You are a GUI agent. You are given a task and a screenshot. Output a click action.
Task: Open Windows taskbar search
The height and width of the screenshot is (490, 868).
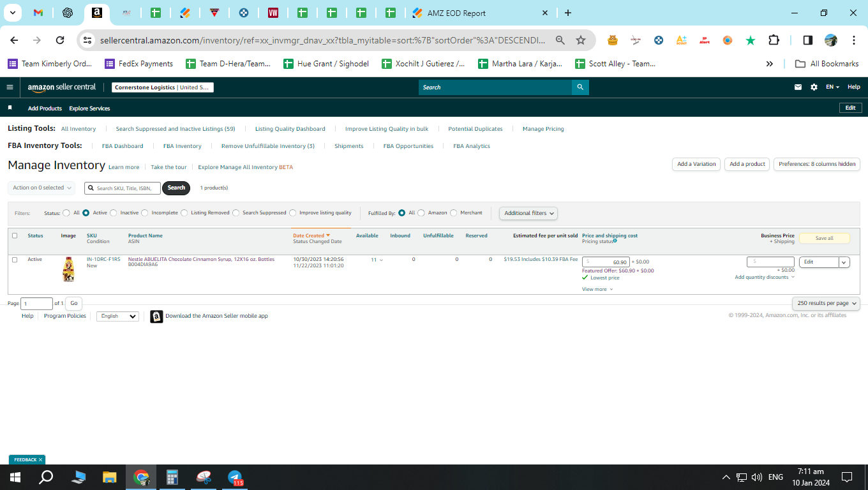(x=46, y=477)
